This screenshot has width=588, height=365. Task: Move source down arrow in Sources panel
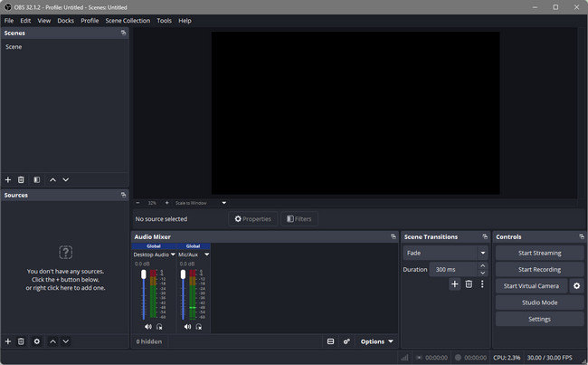pos(66,341)
